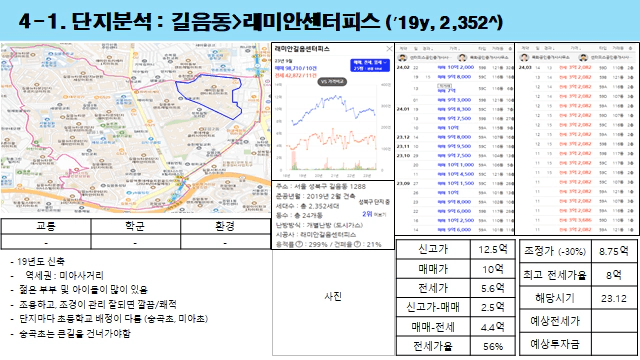Select first agent avatar above 매매 price list
The width and height of the screenshot is (640, 360).
tap(402, 58)
